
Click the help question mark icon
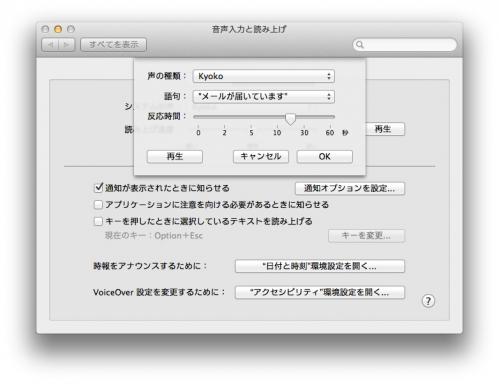(x=428, y=301)
